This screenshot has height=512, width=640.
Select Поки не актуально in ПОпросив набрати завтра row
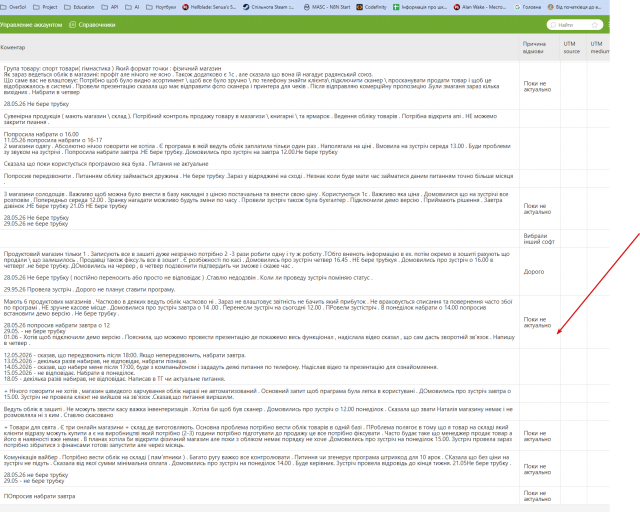(x=540, y=496)
